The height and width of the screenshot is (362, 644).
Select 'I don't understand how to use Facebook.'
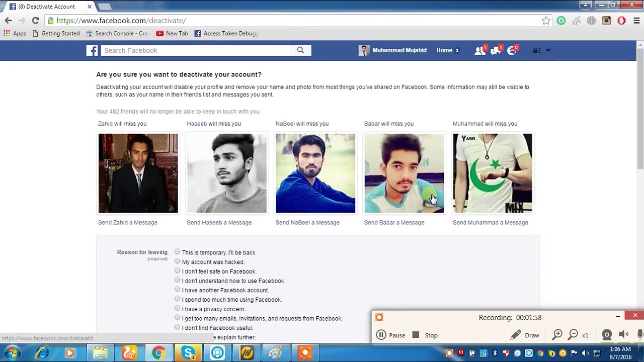177,280
